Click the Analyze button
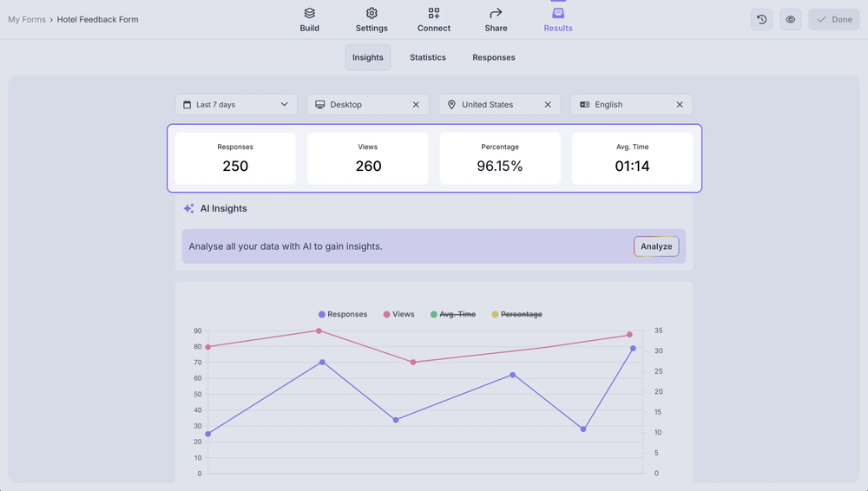Viewport: 868px width, 491px height. (x=656, y=246)
